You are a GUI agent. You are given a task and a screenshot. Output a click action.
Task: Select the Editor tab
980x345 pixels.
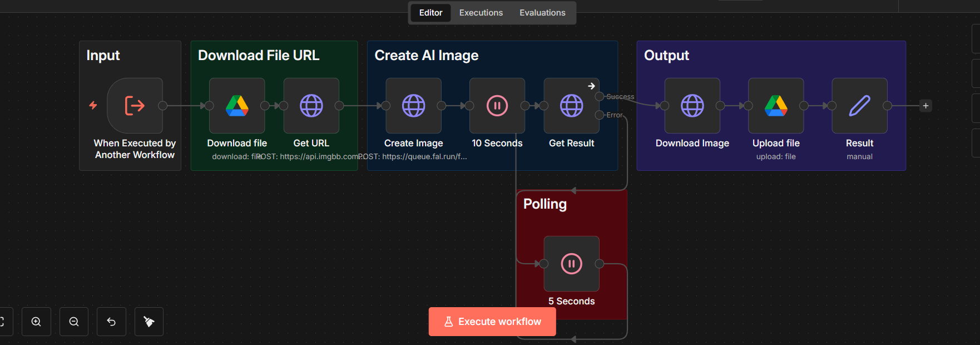(430, 13)
